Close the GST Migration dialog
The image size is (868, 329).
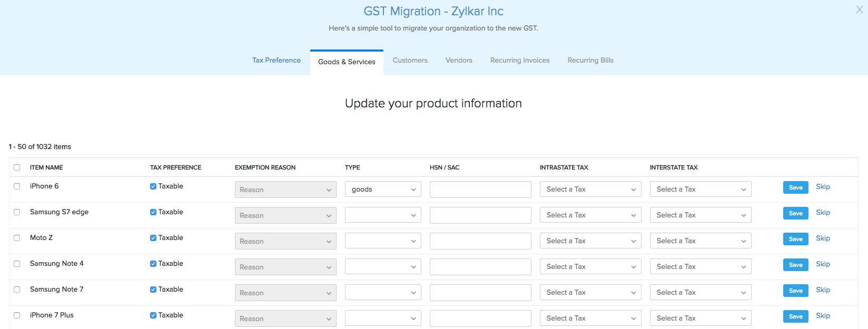pyautogui.click(x=859, y=10)
